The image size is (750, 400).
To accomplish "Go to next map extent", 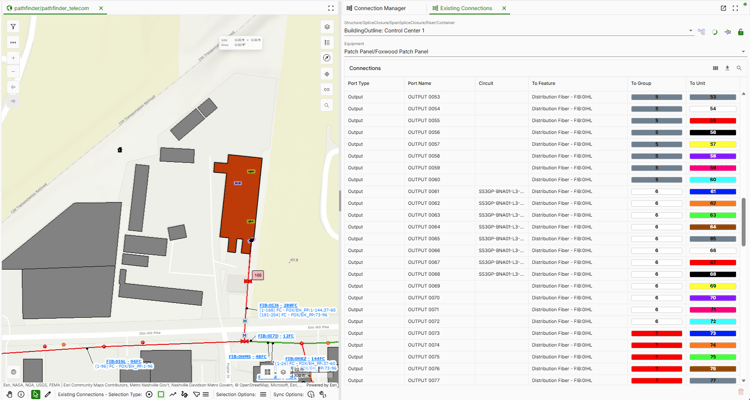I will tap(13, 101).
